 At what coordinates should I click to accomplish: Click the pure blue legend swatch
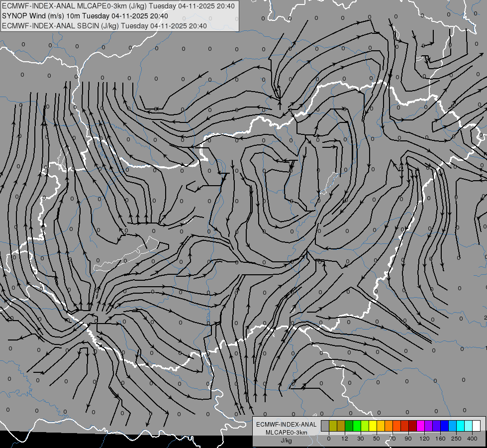(444, 426)
